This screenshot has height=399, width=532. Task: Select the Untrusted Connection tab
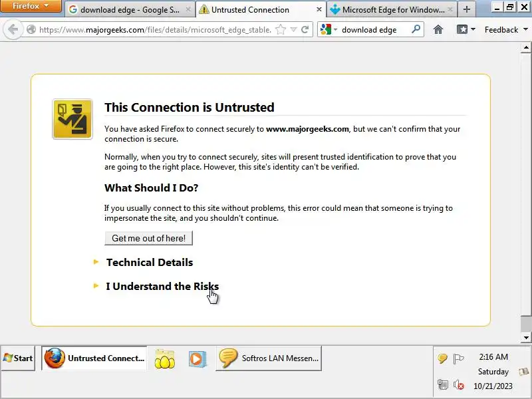(x=260, y=10)
